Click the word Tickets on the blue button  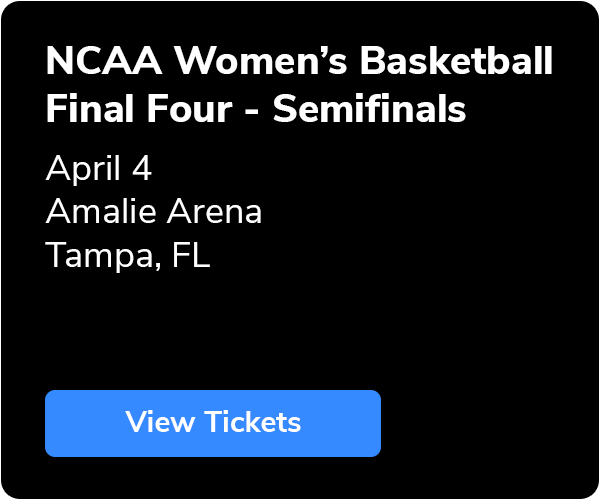[254, 422]
